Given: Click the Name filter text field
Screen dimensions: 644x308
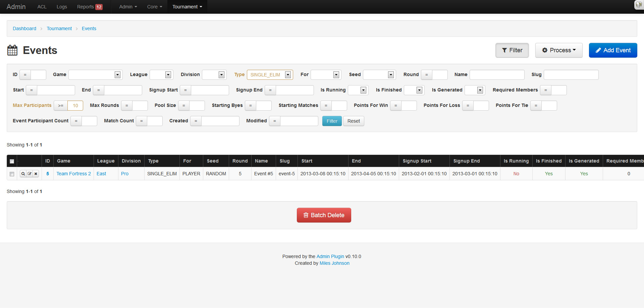Looking at the screenshot, I should [497, 75].
